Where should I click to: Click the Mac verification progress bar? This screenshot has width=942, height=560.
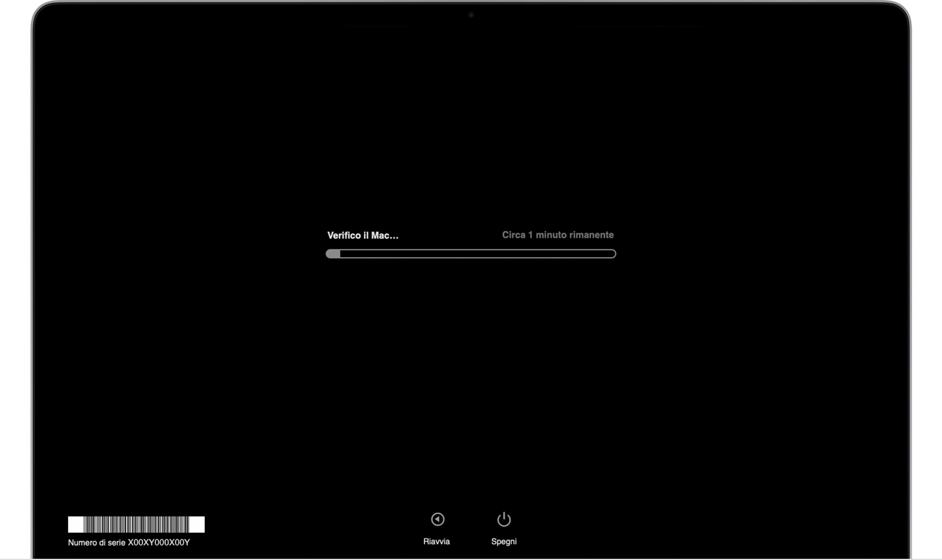[x=471, y=254]
